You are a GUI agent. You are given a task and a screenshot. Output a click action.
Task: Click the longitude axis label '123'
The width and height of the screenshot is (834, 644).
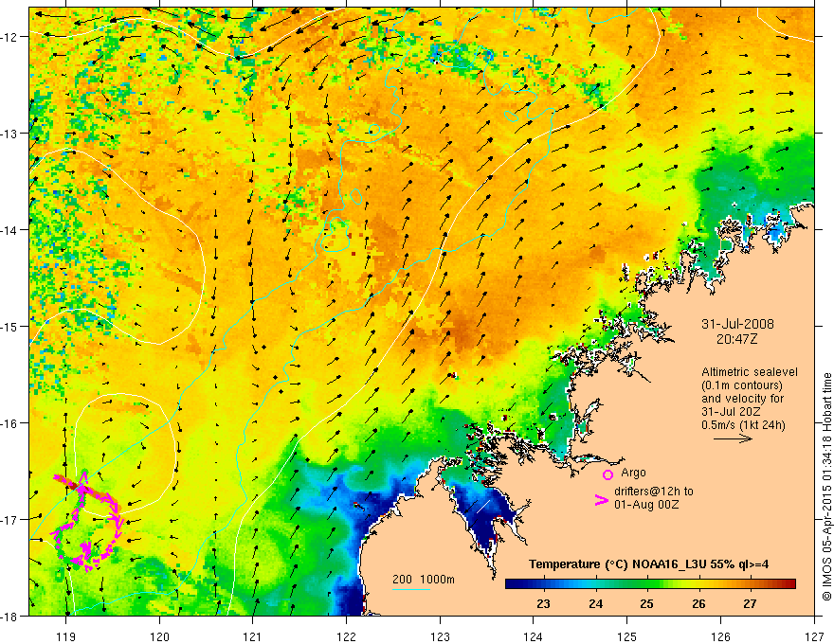440,636
